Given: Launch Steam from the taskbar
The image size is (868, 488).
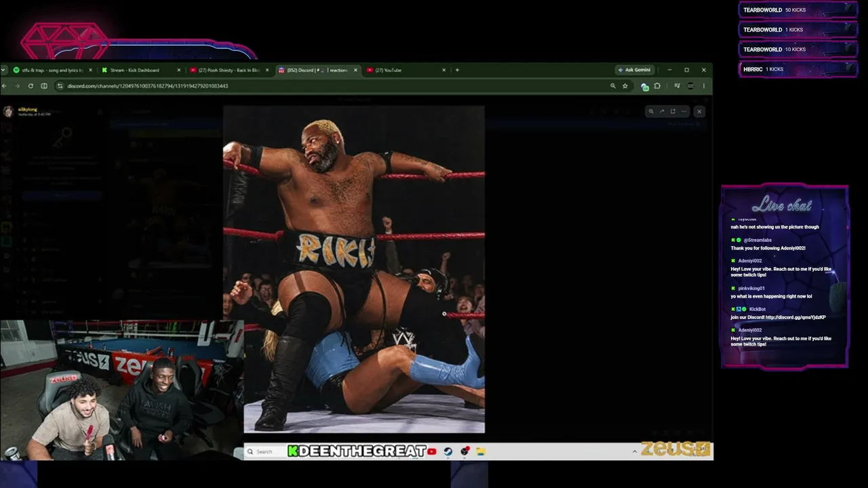Looking at the screenshot, I should pos(448,451).
